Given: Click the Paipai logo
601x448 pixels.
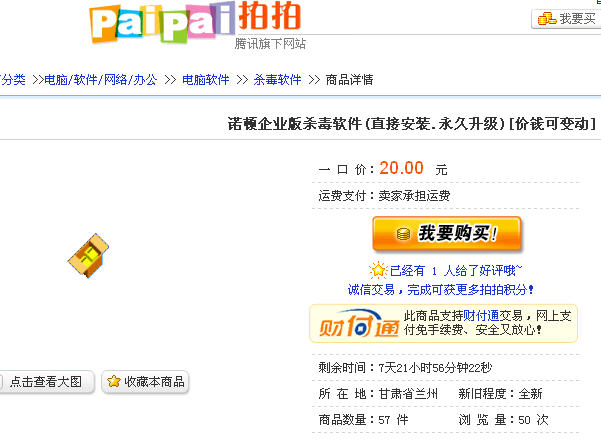Looking at the screenshot, I should [x=162, y=22].
